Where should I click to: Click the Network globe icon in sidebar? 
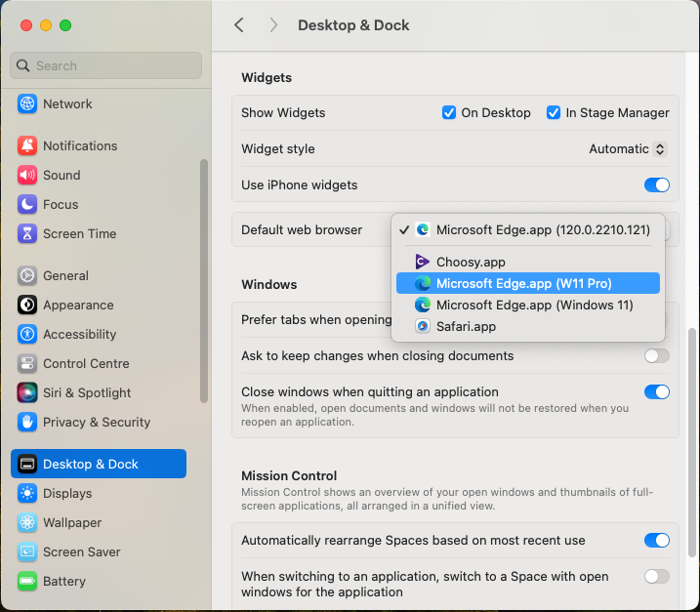pos(27,104)
